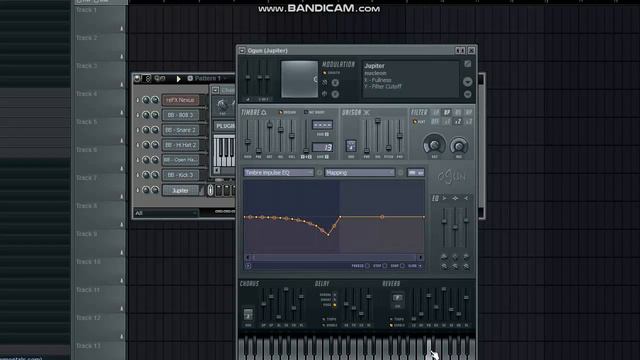Click the Unison symbol icon

[x=367, y=112]
